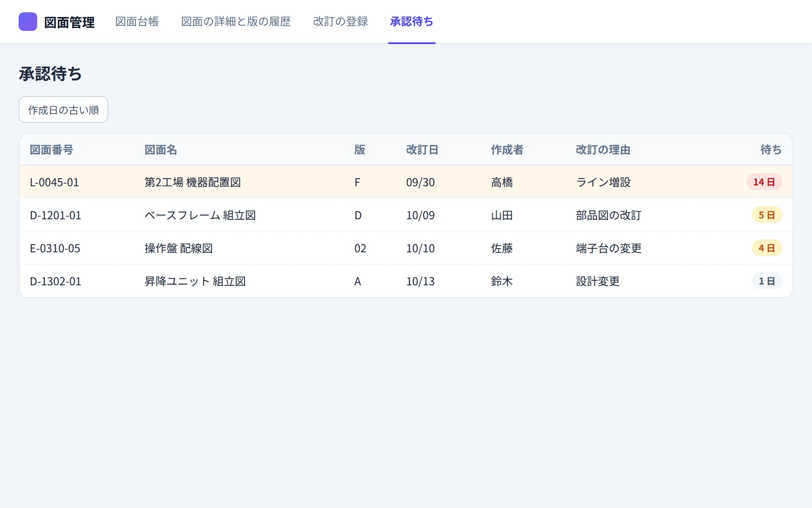Click the 1日 waiting badge
Image resolution: width=812 pixels, height=508 pixels.
click(x=767, y=281)
